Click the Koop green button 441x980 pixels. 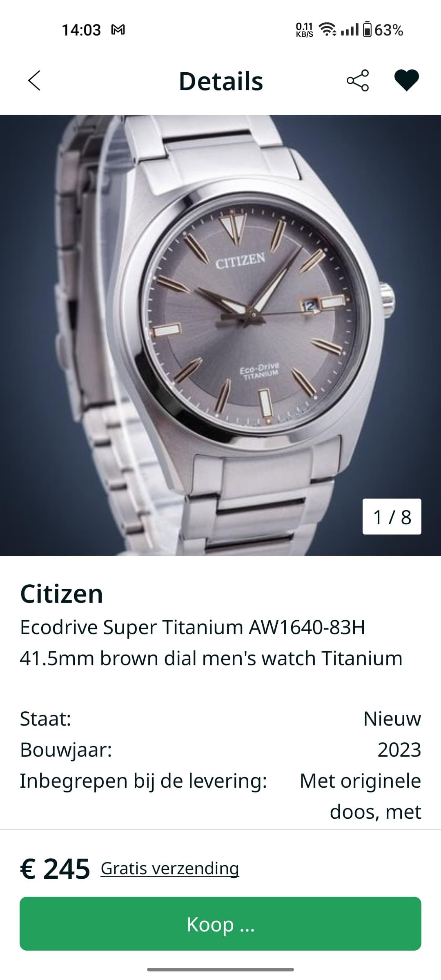point(220,924)
